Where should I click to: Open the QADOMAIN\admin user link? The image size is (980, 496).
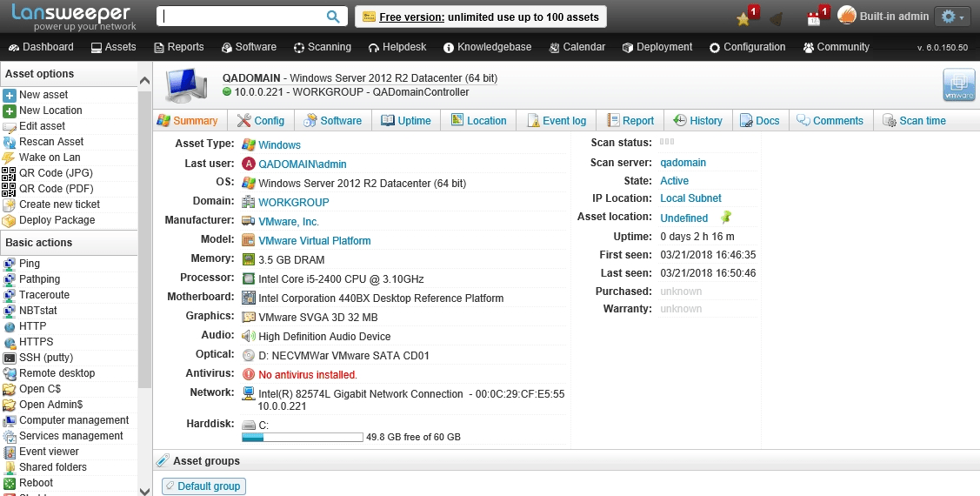[x=303, y=164]
